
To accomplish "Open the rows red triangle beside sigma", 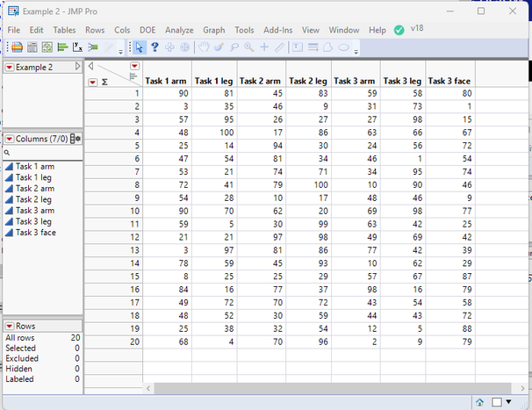I will tap(93, 83).
